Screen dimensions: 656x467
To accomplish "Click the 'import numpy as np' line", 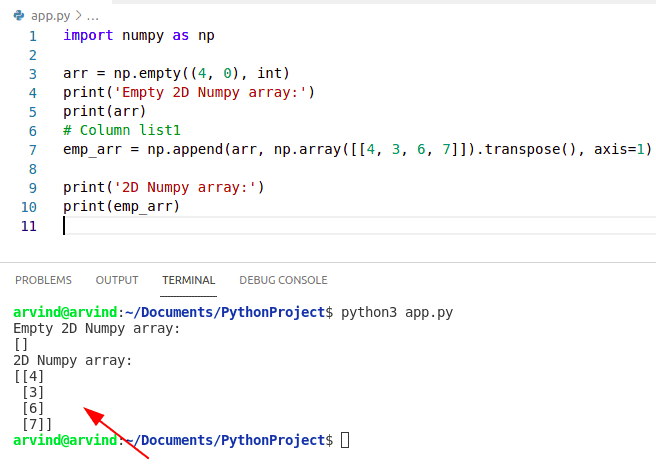I will tap(139, 36).
